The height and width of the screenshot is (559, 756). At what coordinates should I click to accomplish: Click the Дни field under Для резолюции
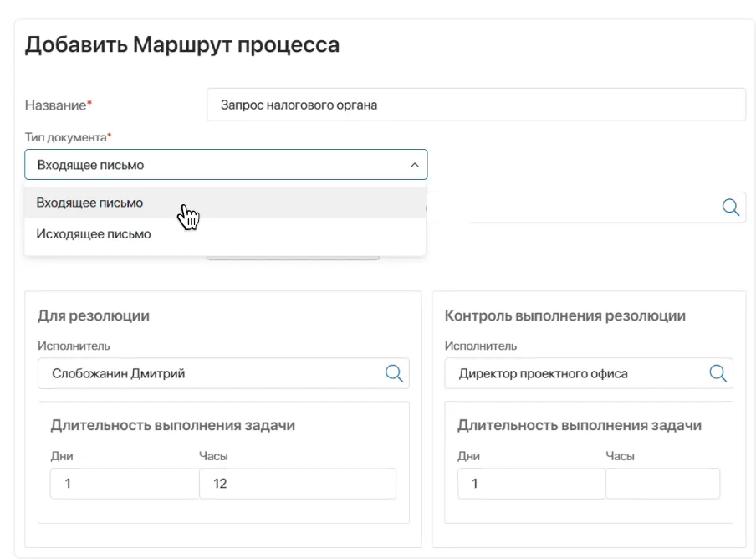pyautogui.click(x=123, y=483)
